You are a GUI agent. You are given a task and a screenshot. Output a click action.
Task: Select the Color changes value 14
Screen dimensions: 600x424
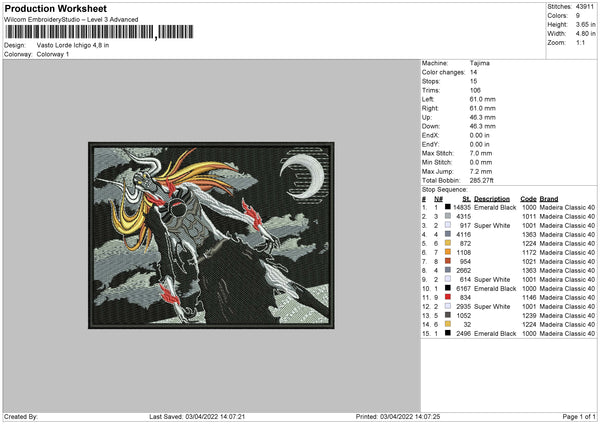pyautogui.click(x=473, y=72)
